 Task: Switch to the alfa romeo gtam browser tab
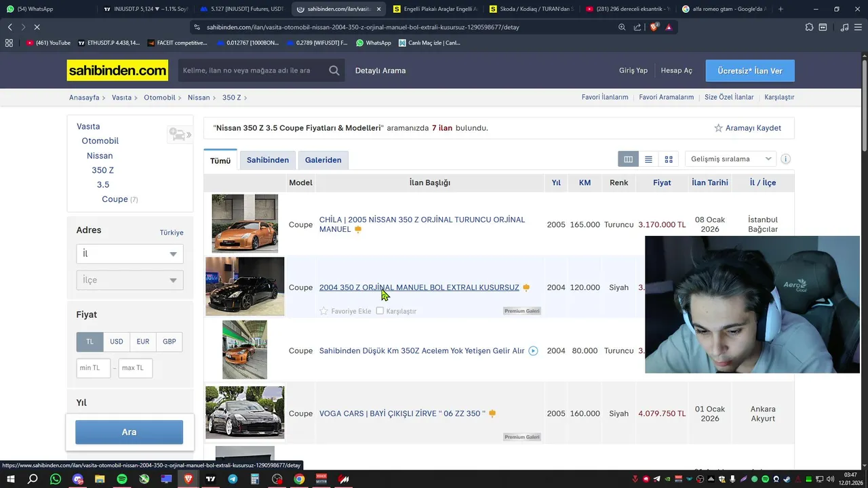[x=724, y=9]
